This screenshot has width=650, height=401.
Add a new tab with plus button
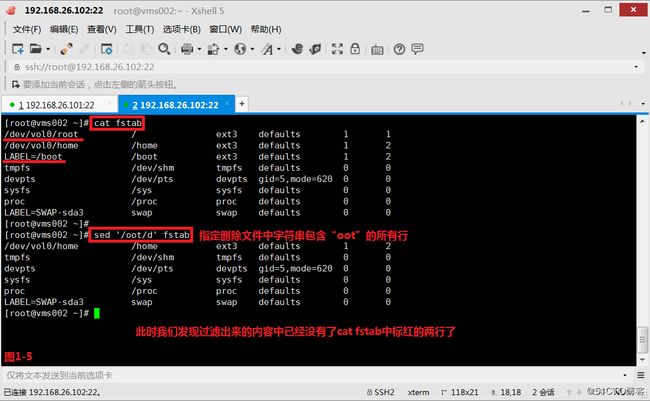coord(242,104)
